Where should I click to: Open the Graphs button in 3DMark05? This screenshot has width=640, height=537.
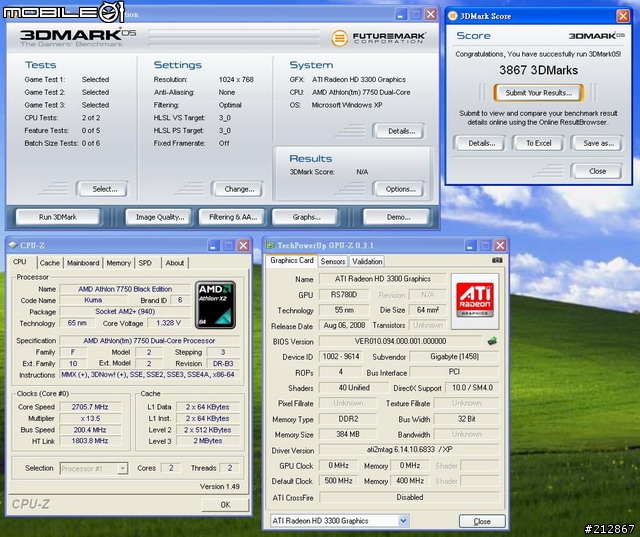click(306, 217)
